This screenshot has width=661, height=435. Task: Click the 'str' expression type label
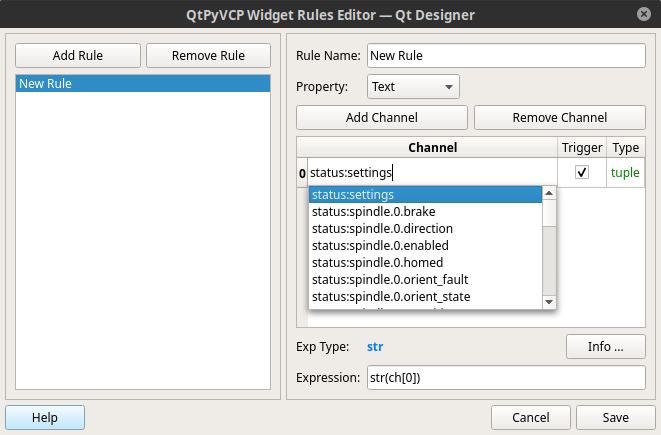pos(375,346)
